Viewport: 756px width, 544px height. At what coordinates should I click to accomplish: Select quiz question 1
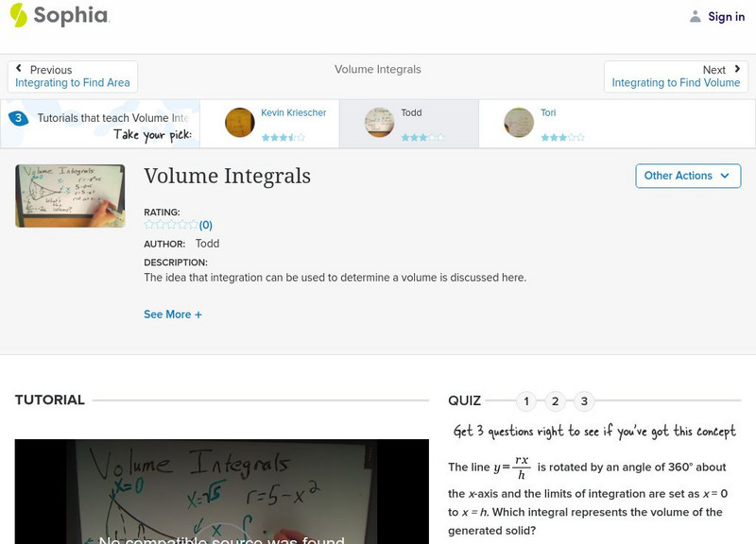point(526,401)
